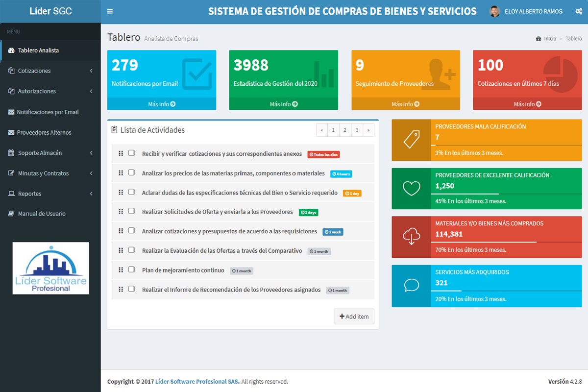Expand the Reportes menu section
Screen dimensions: 588x392
pos(50,194)
